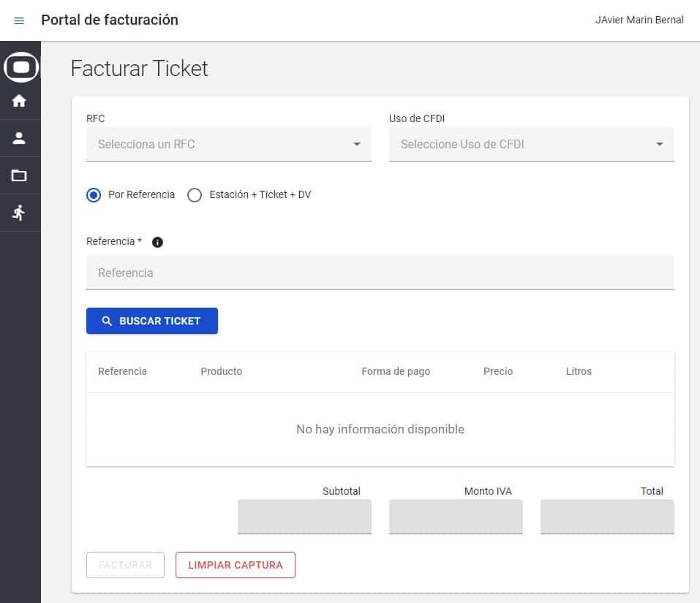This screenshot has width=700, height=603.
Task: Click the running person sidebar icon
Action: [x=19, y=213]
